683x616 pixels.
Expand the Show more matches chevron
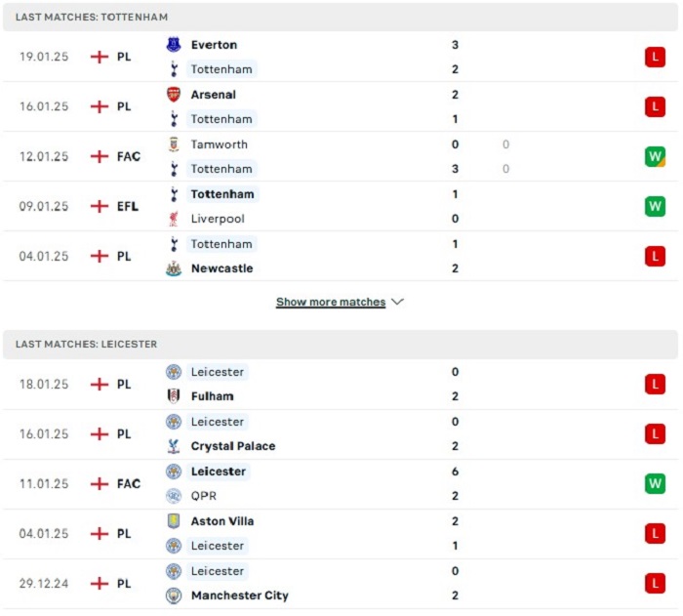397,303
